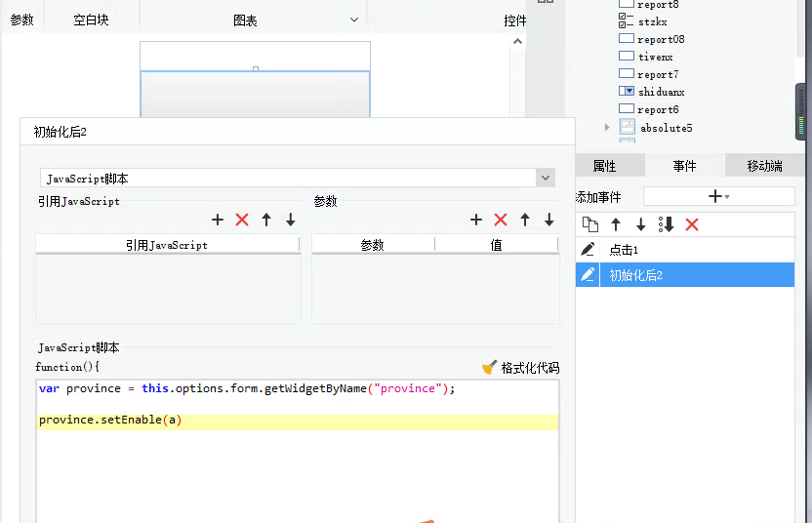The width and height of the screenshot is (812, 523).
Task: Delete the selected parameter row
Action: pos(501,220)
